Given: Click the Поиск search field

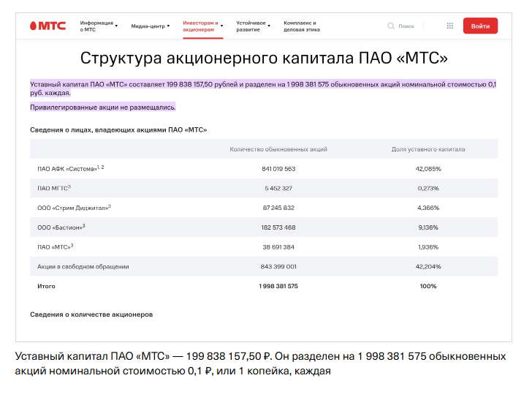Looking at the screenshot, I should pyautogui.click(x=406, y=26).
